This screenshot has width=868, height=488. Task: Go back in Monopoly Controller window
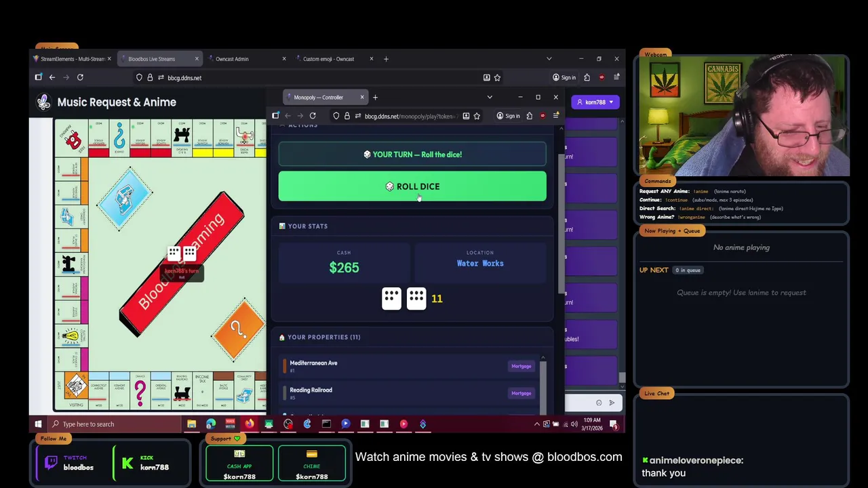288,116
